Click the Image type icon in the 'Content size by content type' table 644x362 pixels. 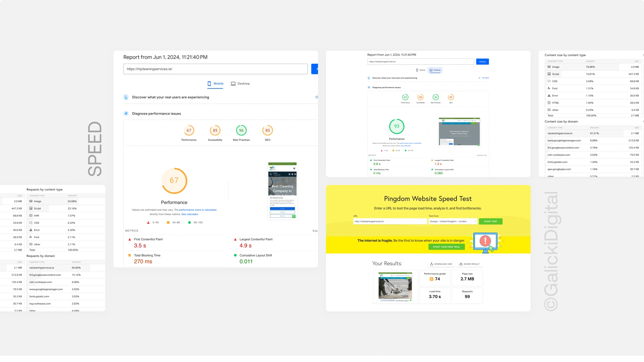[549, 67]
